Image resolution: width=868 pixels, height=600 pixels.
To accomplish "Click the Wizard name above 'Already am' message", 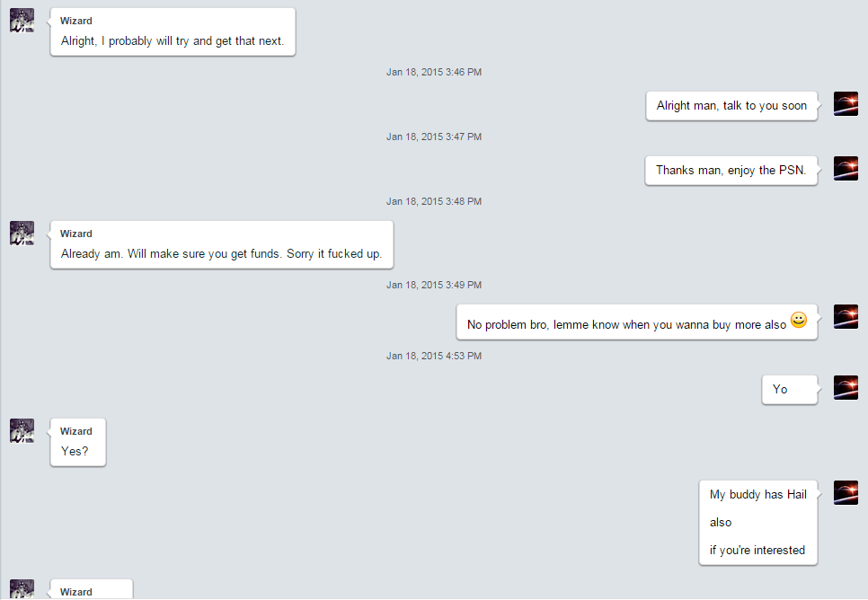I will (x=75, y=234).
